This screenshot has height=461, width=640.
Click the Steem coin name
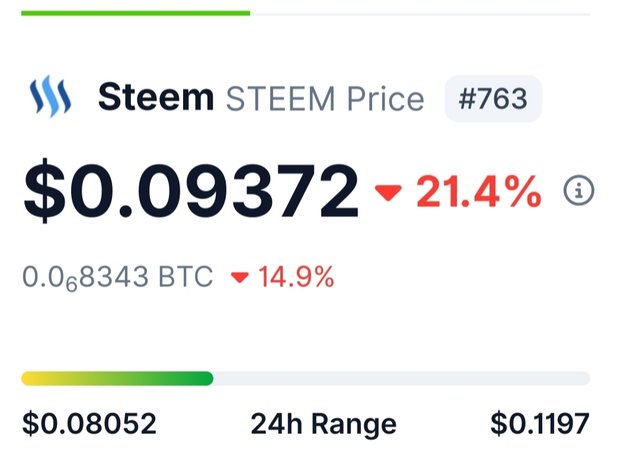click(156, 98)
